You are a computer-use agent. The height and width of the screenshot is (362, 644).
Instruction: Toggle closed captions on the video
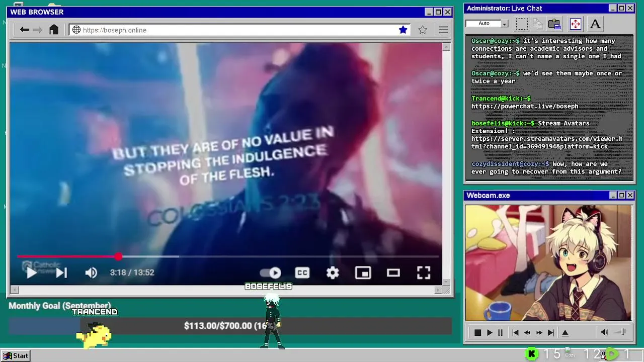(302, 273)
